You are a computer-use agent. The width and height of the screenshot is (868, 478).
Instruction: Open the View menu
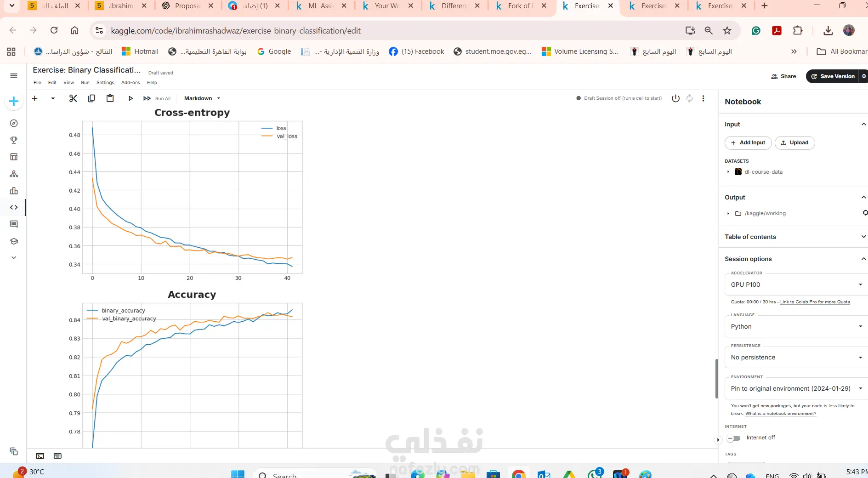(68, 83)
